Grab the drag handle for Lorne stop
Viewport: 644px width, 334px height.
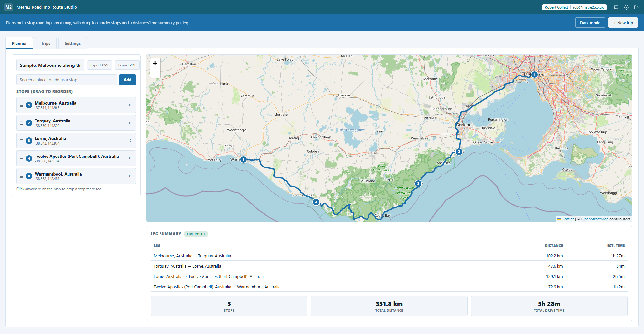[x=21, y=141]
